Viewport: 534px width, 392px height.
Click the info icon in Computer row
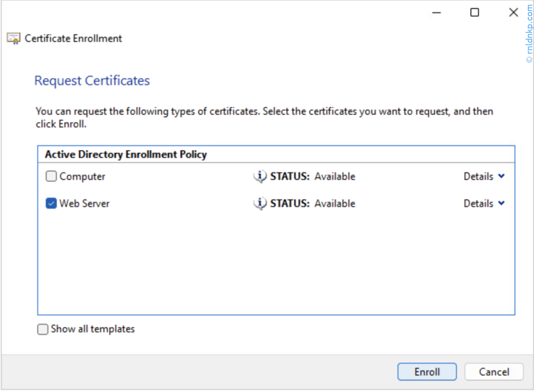coord(259,176)
